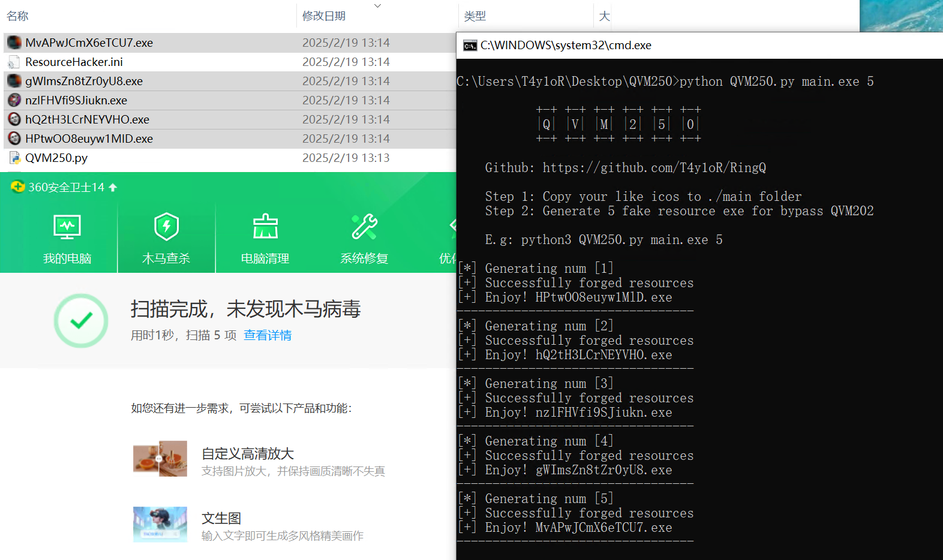Click the 文生图 title link
The width and height of the screenshot is (943, 560).
tap(221, 519)
